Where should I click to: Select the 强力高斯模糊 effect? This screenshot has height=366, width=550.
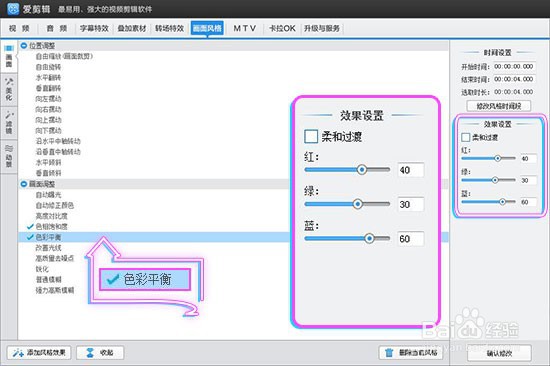55,290
